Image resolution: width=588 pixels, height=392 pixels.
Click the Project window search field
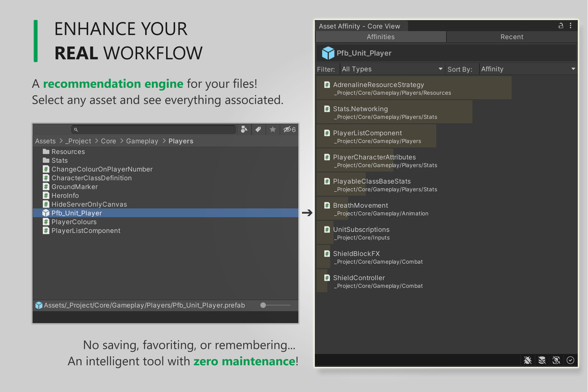point(154,129)
